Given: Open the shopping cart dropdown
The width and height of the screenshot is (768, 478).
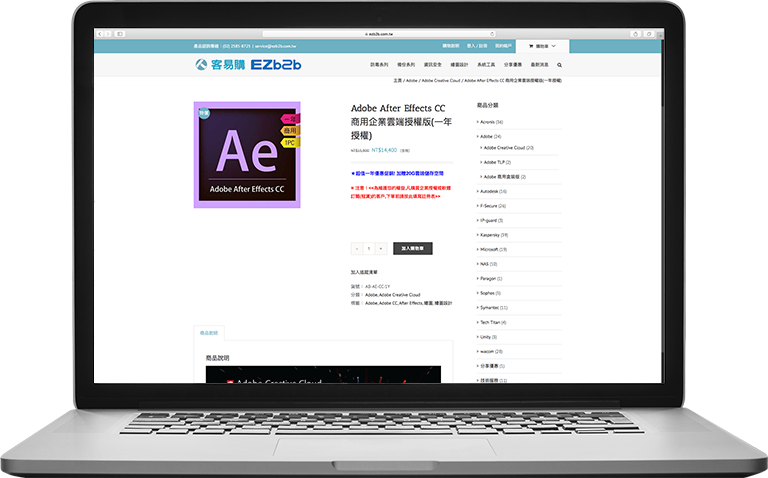Looking at the screenshot, I should tap(542, 46).
